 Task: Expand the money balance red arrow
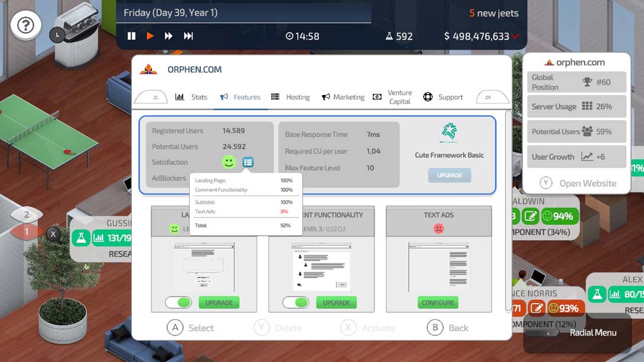pyautogui.click(x=516, y=37)
